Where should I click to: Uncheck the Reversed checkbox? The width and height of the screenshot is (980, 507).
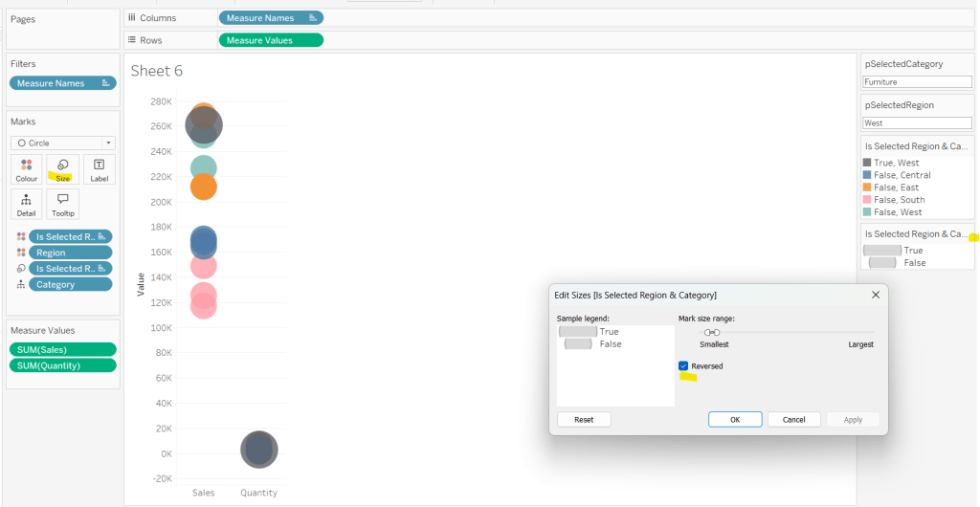683,365
